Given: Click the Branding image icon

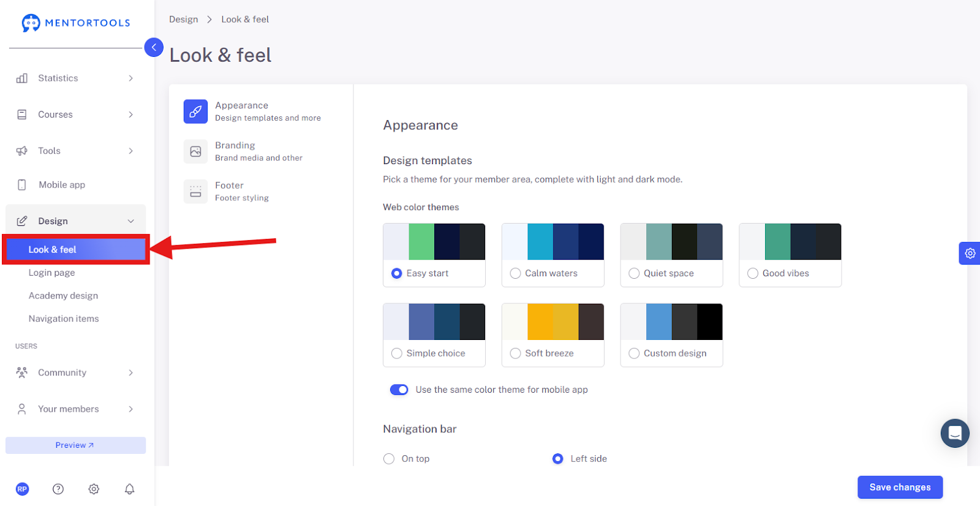Looking at the screenshot, I should coord(195,151).
